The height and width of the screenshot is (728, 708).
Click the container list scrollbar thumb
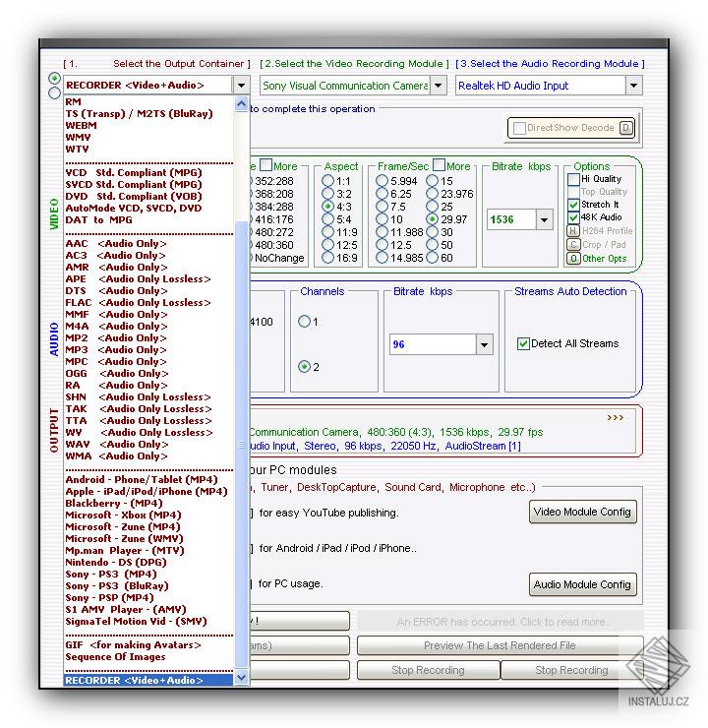click(241, 445)
